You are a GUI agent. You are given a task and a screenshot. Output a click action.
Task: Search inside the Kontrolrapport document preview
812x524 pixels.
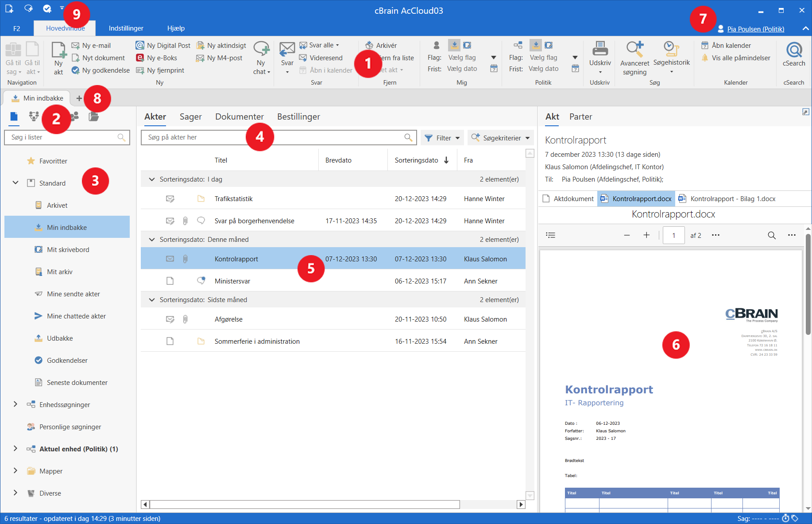tap(771, 235)
